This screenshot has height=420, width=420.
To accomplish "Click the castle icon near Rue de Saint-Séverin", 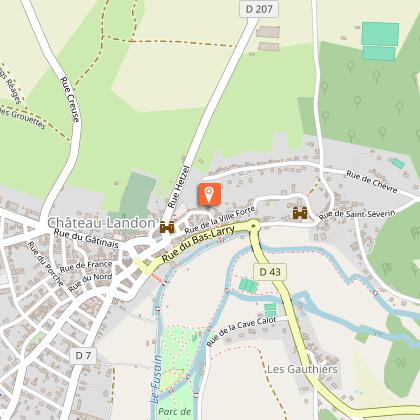I will pos(300,213).
